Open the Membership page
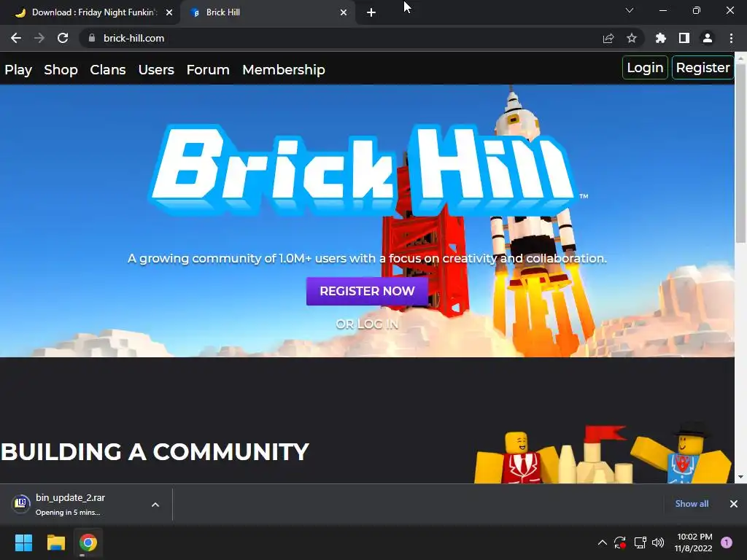Image resolution: width=747 pixels, height=560 pixels. [284, 69]
